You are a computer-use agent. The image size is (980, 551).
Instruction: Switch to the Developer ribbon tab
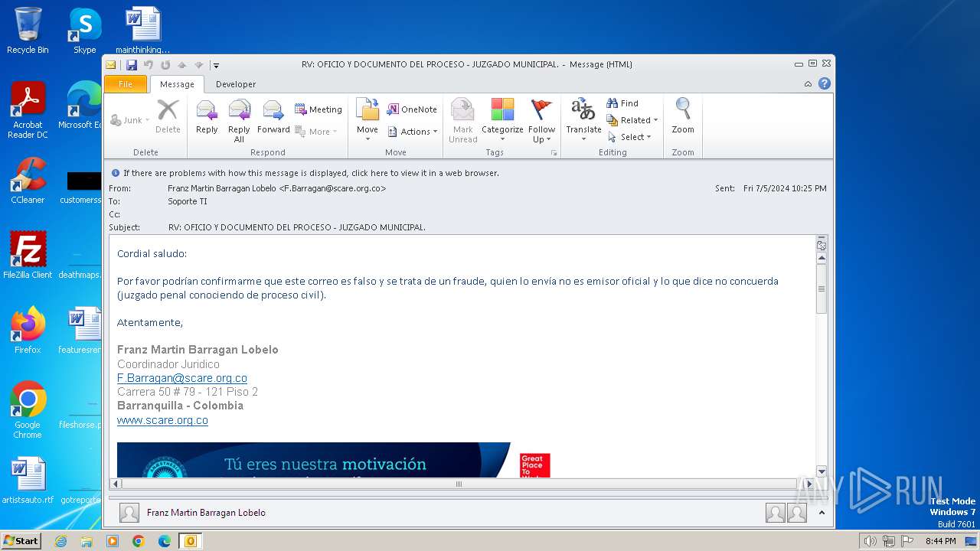tap(236, 84)
